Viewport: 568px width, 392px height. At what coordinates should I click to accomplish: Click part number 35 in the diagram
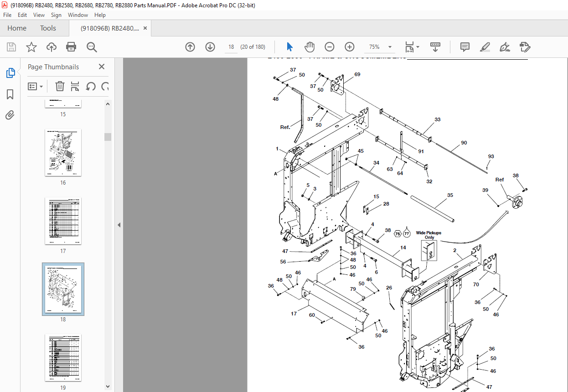click(450, 195)
